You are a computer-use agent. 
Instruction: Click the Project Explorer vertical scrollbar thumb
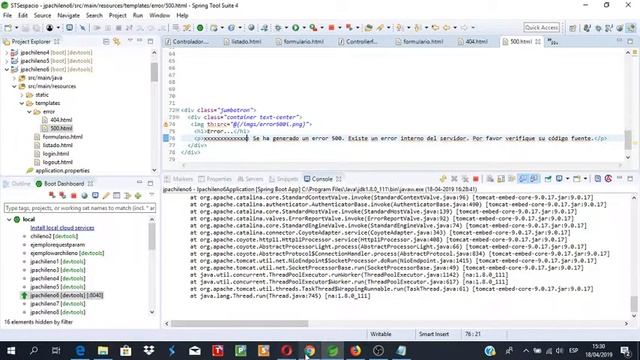[154, 72]
